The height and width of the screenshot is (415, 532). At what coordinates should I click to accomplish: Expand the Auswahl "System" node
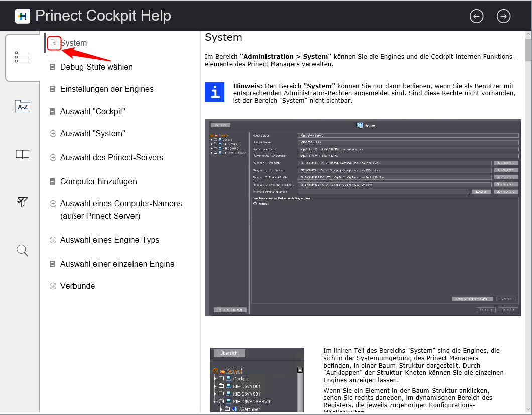(x=53, y=134)
